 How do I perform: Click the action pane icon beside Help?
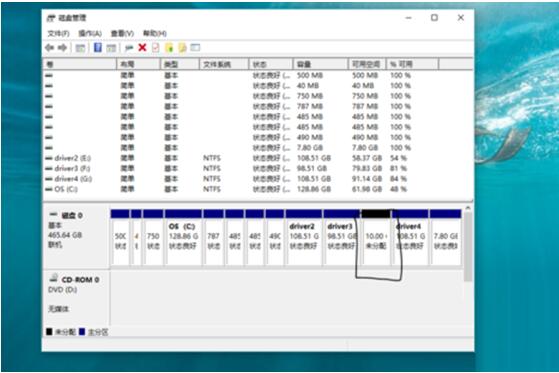(x=111, y=48)
